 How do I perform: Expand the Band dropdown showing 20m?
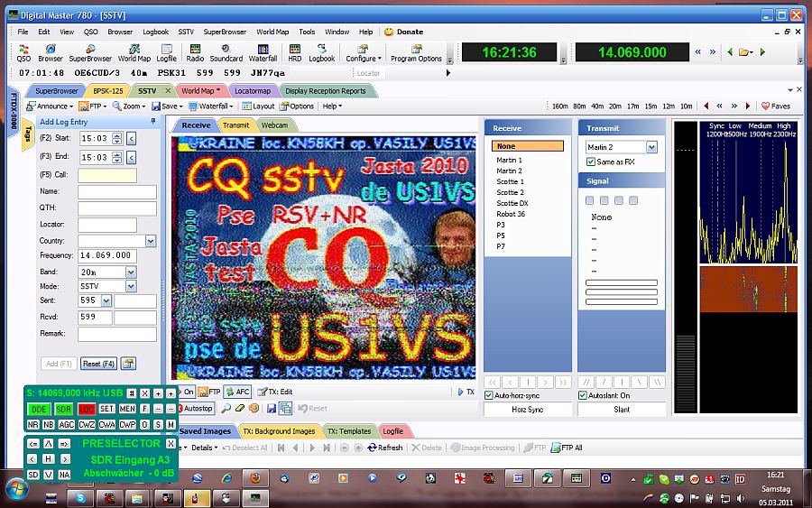pos(131,272)
